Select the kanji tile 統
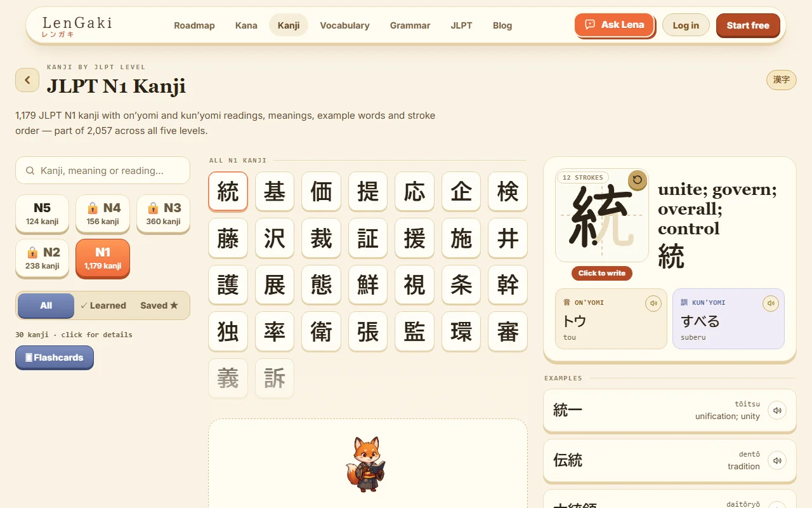 (228, 191)
